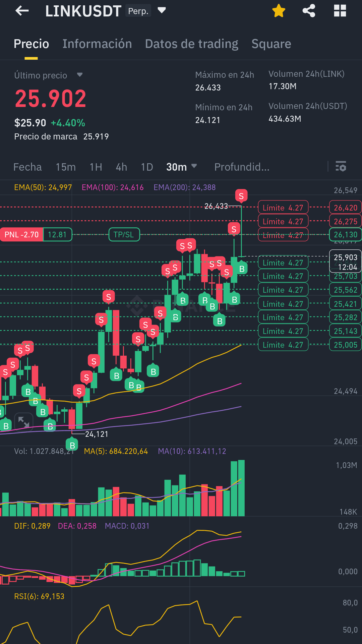Expand the LINKUSDT pair selector arrow
The image size is (362, 644).
point(162,10)
